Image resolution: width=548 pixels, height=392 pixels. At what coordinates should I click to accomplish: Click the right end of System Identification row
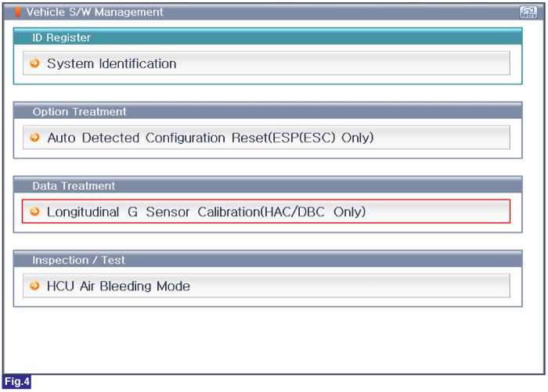[x=489, y=63]
